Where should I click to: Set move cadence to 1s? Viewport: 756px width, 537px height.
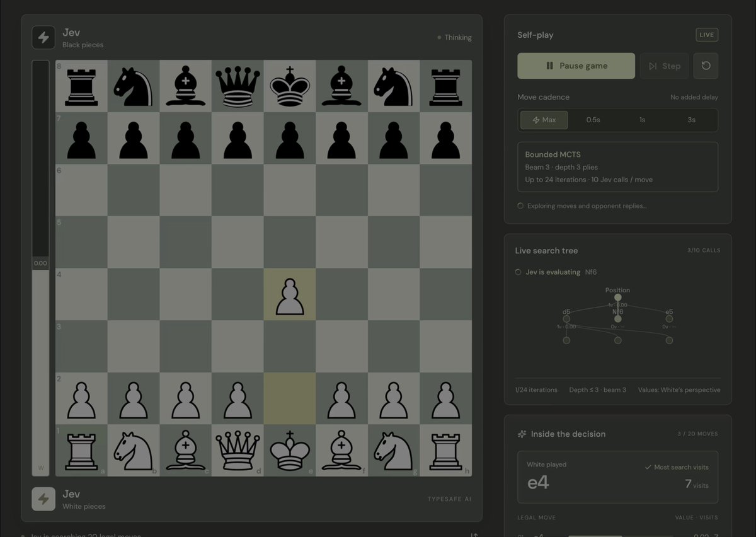642,120
